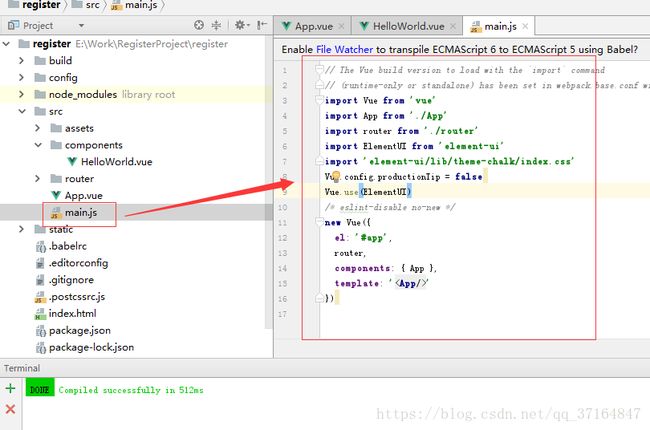The image size is (650, 430).
Task: Open the Project panel settings gear
Action: (x=240, y=25)
